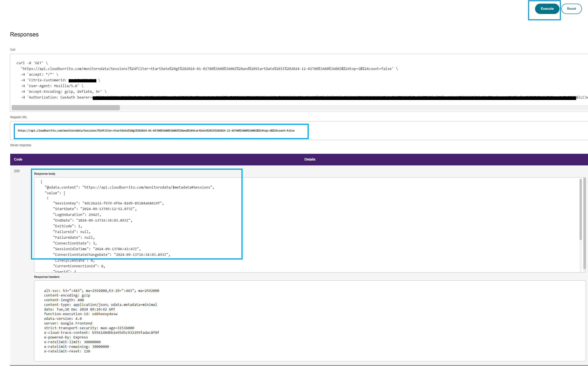This screenshot has width=588, height=366.
Task: Click the SessionKey value in the response body
Action: coord(122,203)
